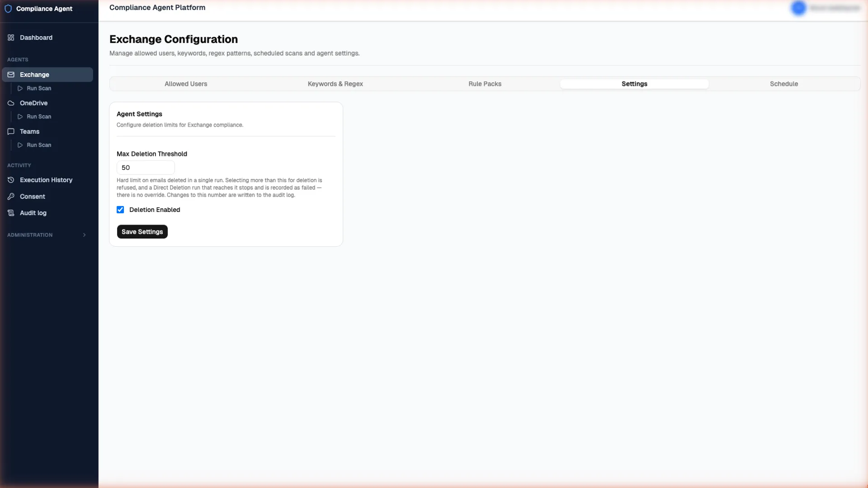868x488 pixels.
Task: Click the Save Settings button
Action: 142,232
